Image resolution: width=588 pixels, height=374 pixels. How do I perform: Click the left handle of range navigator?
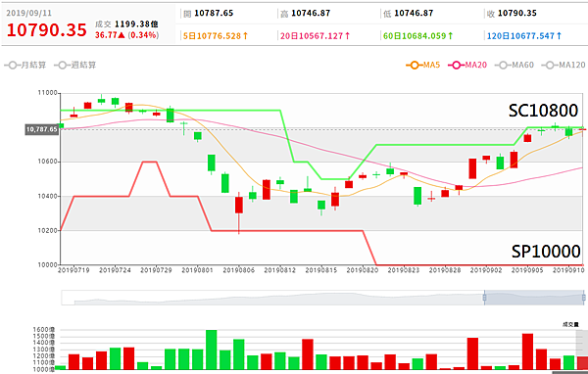(484, 298)
